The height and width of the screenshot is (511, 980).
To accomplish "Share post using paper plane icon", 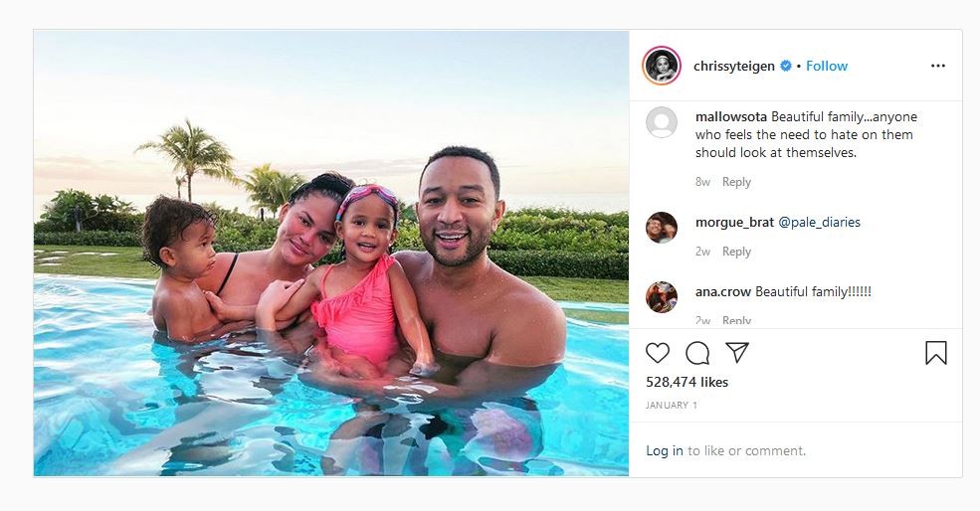I will 737,352.
